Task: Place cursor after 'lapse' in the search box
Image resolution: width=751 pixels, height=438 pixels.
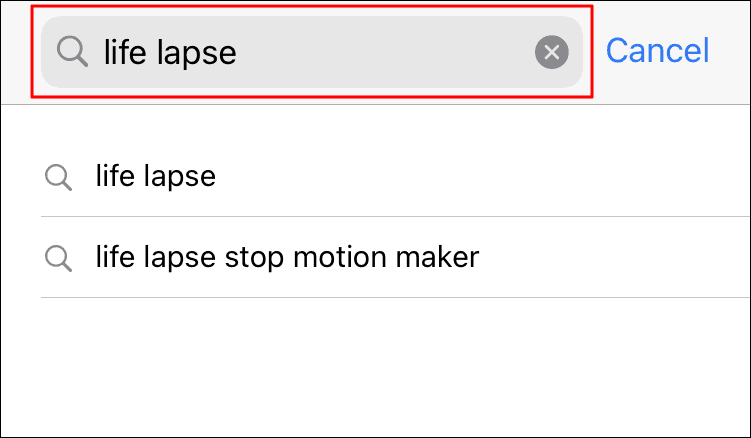Action: 238,52
